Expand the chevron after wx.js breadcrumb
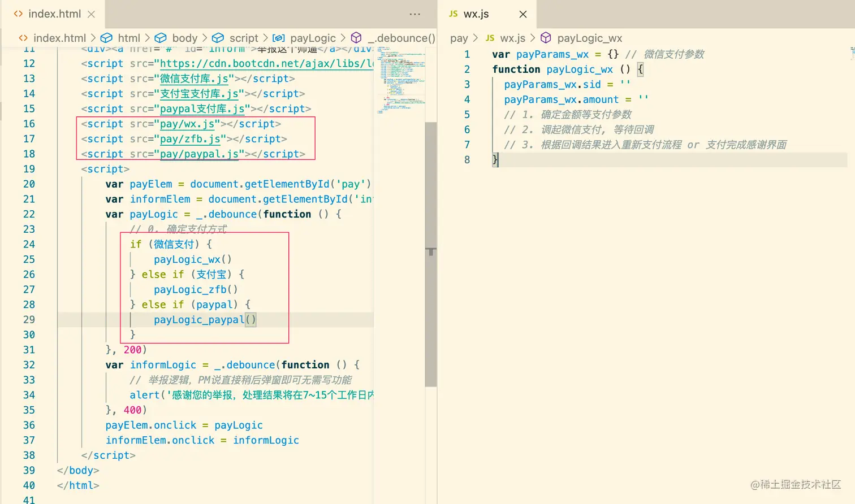This screenshot has height=504, width=855. (533, 38)
